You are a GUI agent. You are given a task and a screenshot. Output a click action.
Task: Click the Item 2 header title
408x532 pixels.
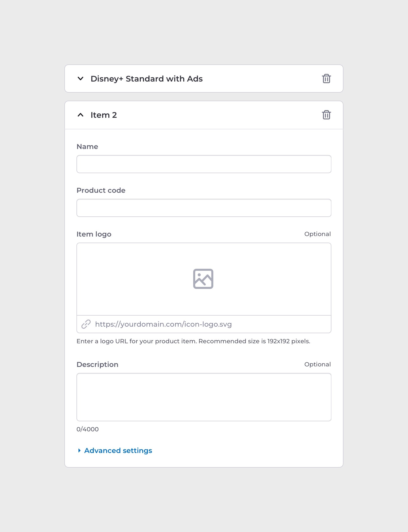(104, 115)
